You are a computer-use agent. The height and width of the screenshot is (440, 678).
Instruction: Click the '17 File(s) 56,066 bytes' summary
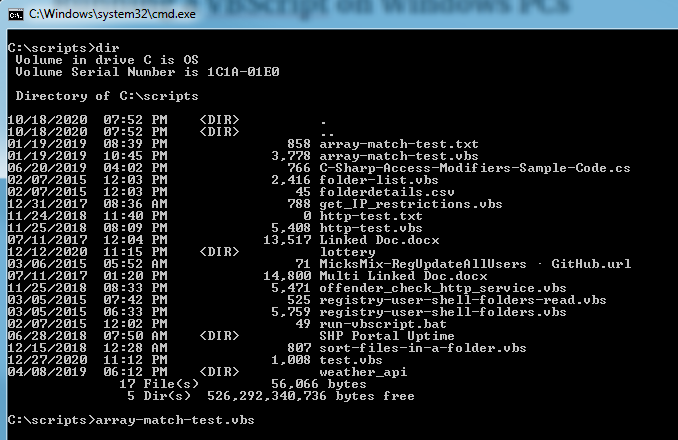click(x=243, y=384)
